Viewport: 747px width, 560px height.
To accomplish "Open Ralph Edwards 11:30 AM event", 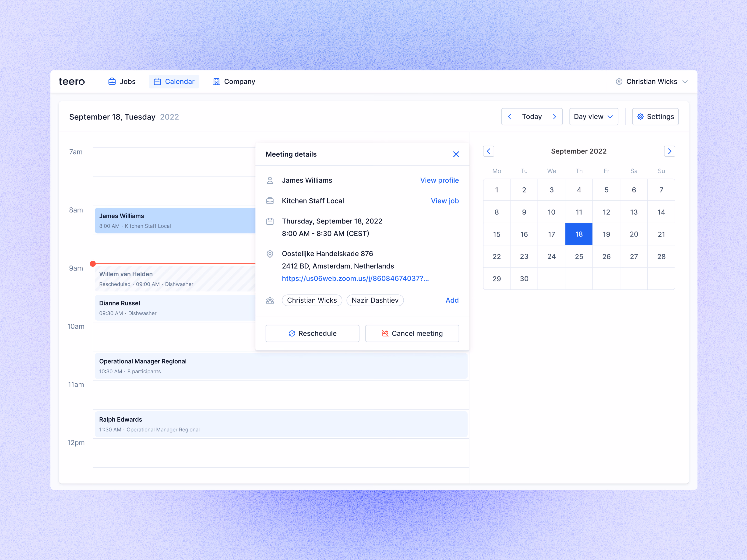I will tap(281, 424).
